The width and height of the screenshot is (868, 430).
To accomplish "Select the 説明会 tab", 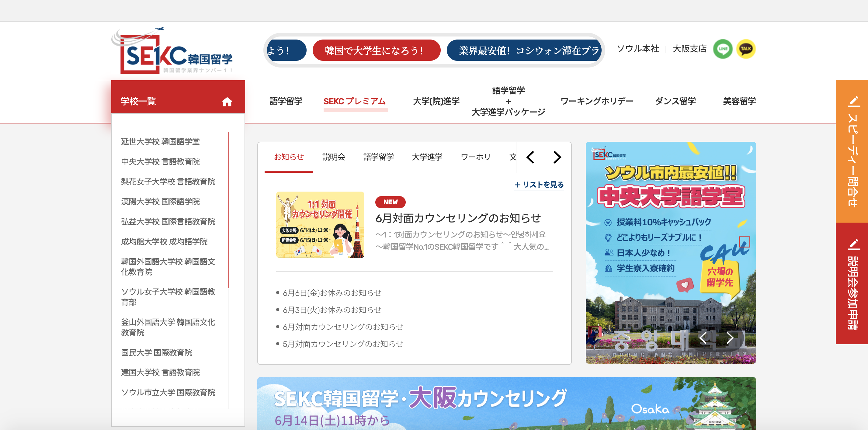I will [x=334, y=157].
